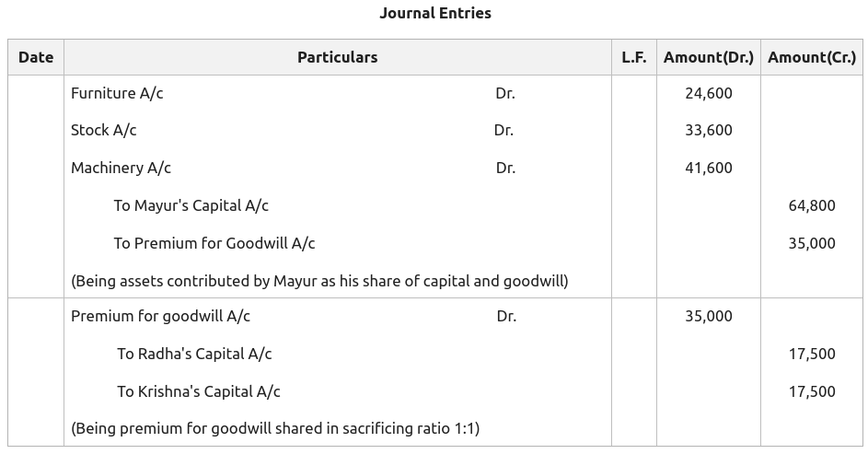Click the Amount(Dr.) column header

coord(709,57)
